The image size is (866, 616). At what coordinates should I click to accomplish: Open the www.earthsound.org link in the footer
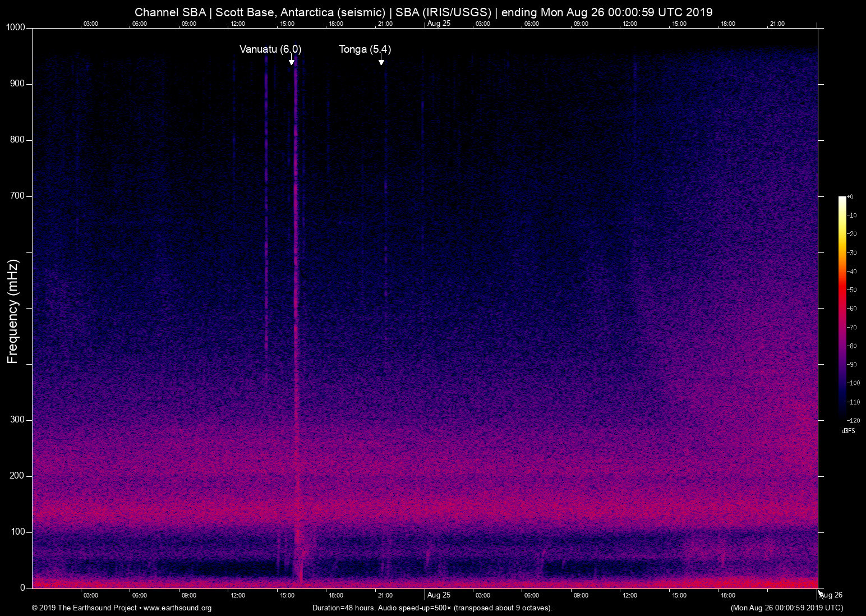178,608
